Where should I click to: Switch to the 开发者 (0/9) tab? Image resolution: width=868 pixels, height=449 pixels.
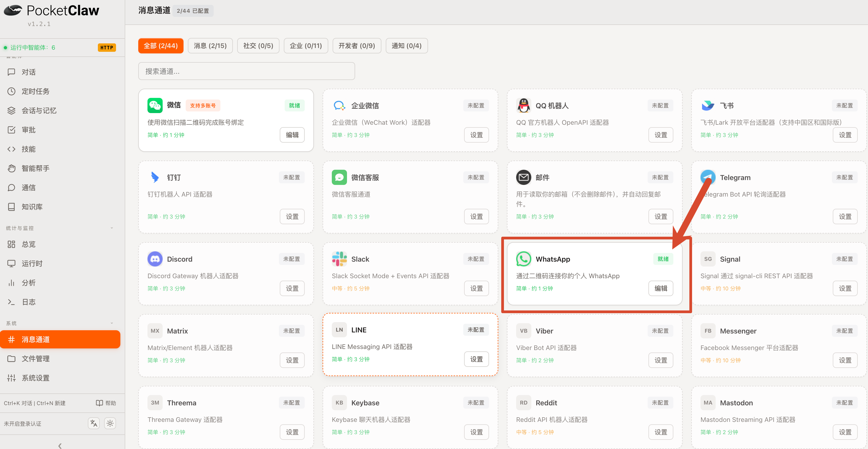click(357, 46)
